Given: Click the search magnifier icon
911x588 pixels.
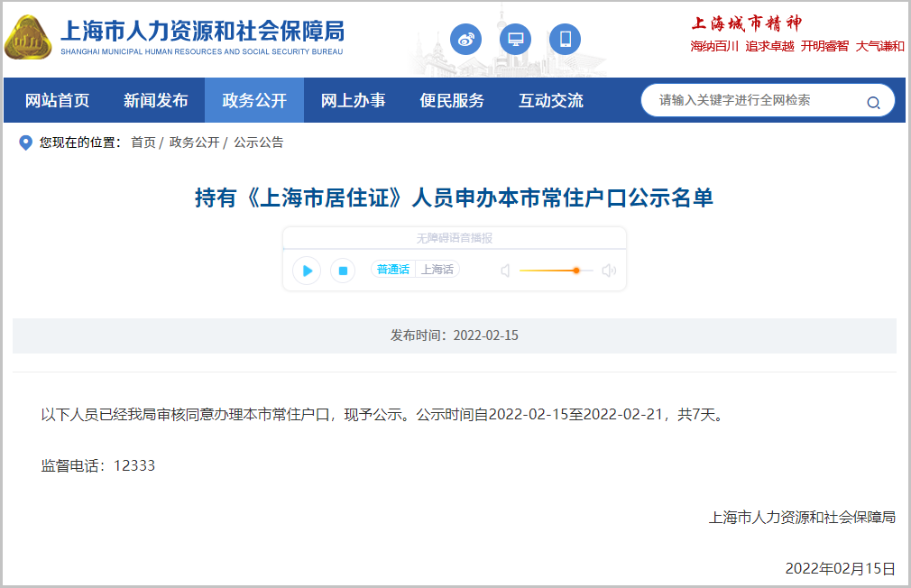Looking at the screenshot, I should [x=873, y=103].
